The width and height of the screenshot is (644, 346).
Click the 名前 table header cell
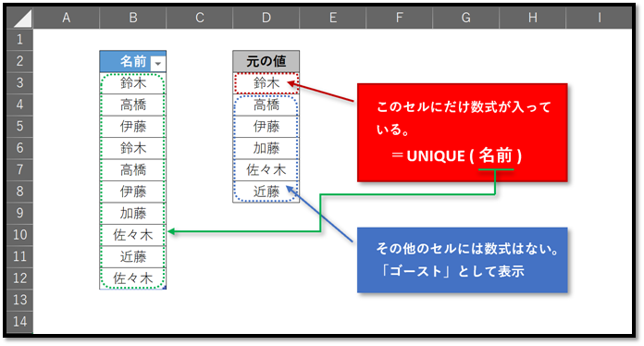pyautogui.click(x=133, y=62)
